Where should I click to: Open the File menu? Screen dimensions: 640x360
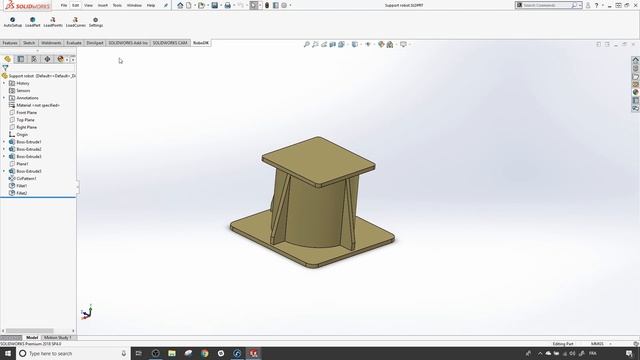64,5
